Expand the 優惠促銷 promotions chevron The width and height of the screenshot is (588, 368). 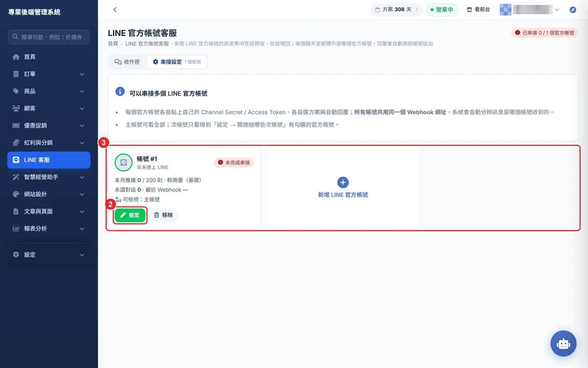tap(82, 126)
